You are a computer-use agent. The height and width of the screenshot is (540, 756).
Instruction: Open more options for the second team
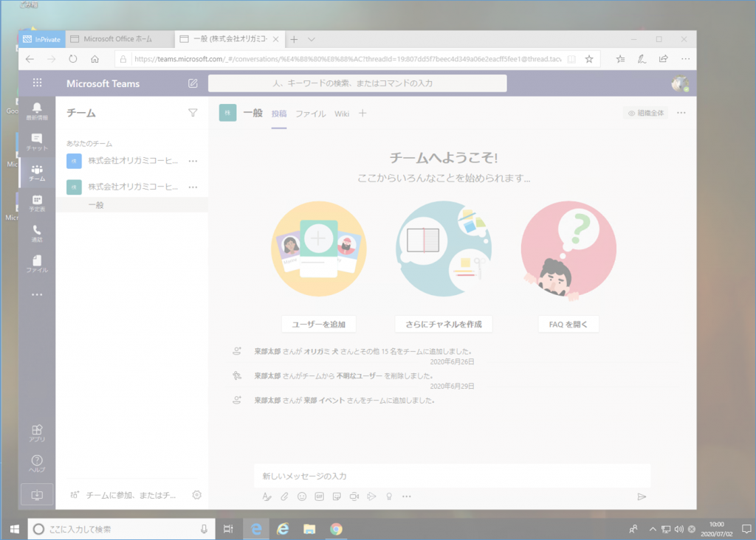coord(193,187)
